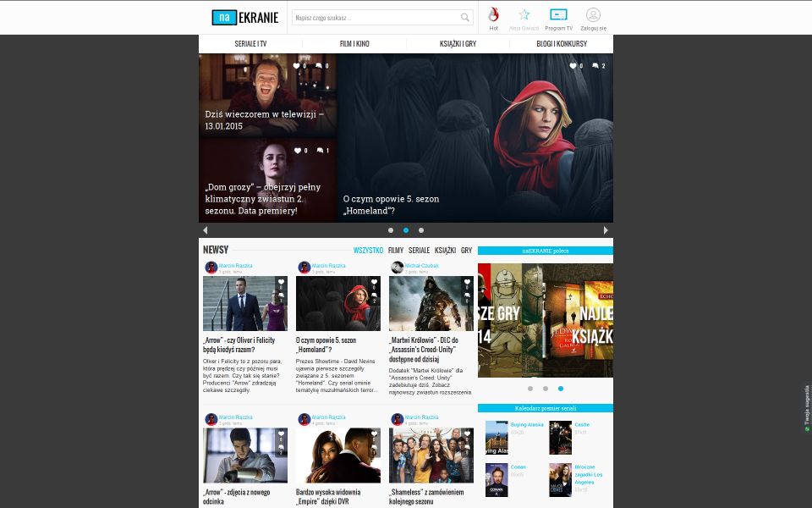
Task: Click the 'Kalendarz premier seriali' header
Action: point(546,408)
